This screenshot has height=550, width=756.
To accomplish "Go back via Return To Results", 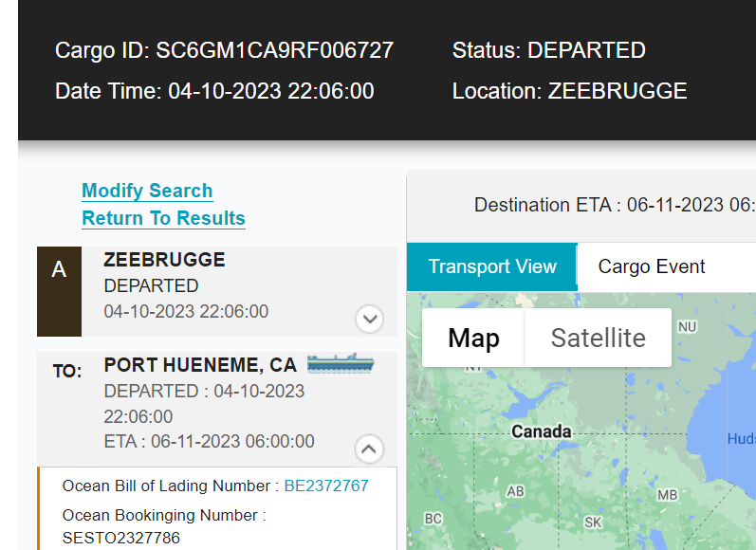I will click(163, 218).
